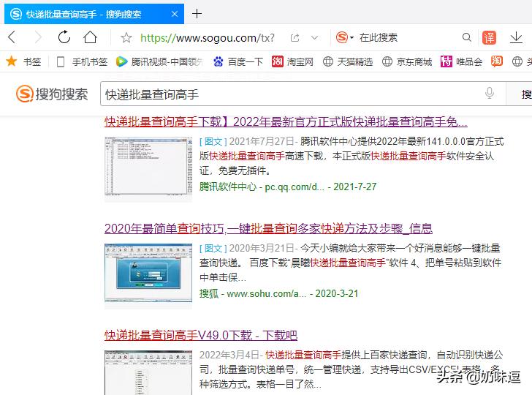Viewport: 532px width, 395px height.
Task: Open 腾讯视频 bookmark
Action: tap(159, 61)
